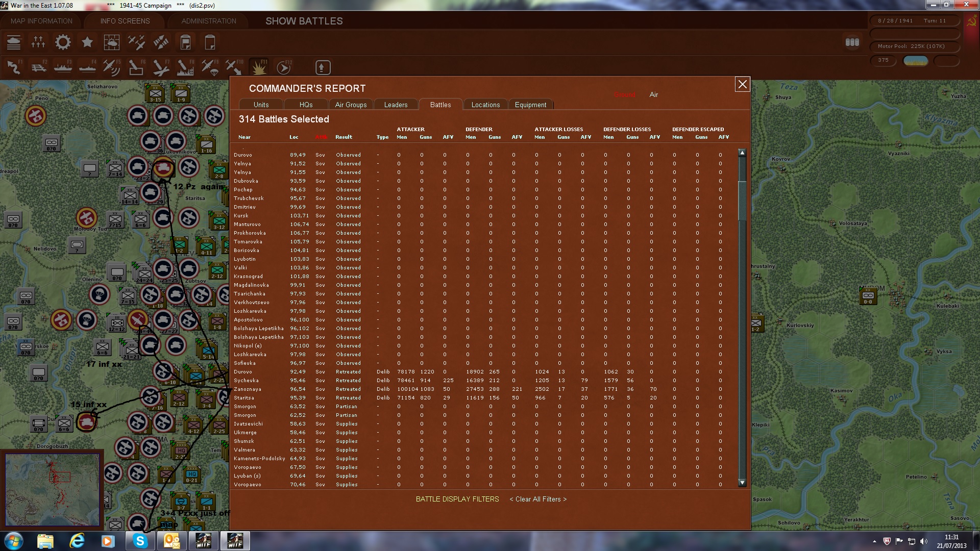Select F7 bomb airfield mode icon
This screenshot has height=551, width=980.
pyautogui.click(x=161, y=67)
